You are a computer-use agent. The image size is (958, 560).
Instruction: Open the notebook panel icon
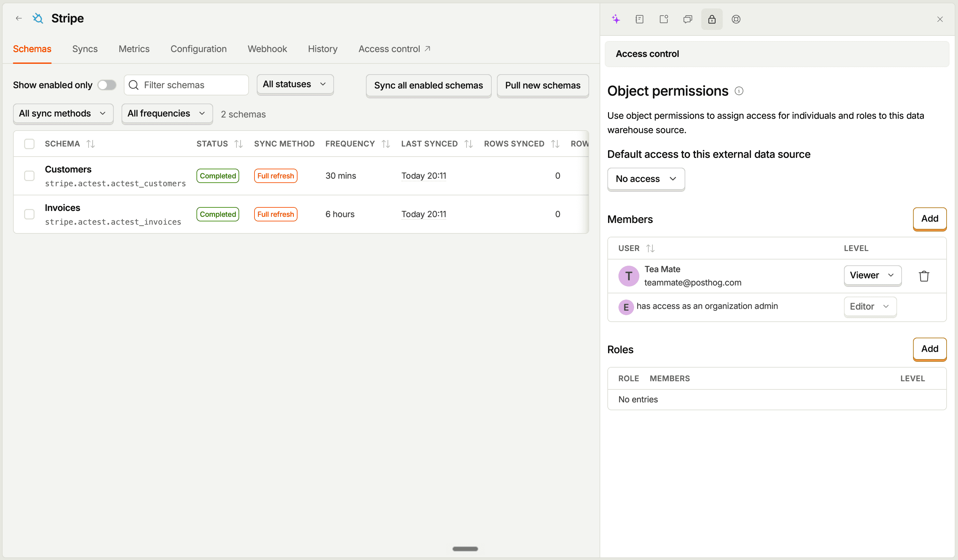point(639,19)
